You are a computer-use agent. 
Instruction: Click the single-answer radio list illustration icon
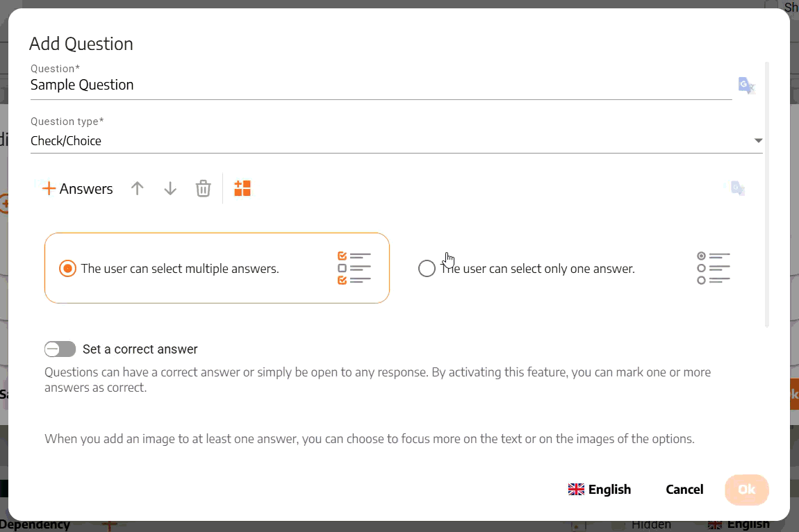[x=714, y=268]
